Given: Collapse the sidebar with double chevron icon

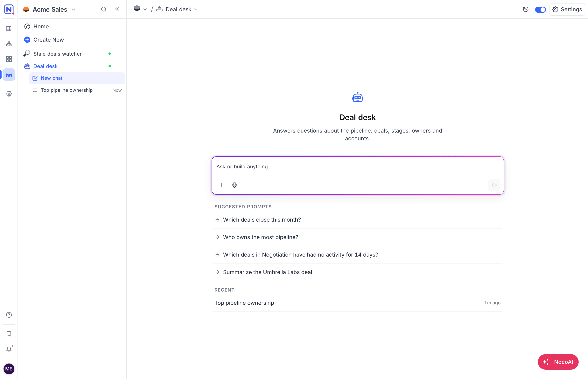Looking at the screenshot, I should [117, 9].
